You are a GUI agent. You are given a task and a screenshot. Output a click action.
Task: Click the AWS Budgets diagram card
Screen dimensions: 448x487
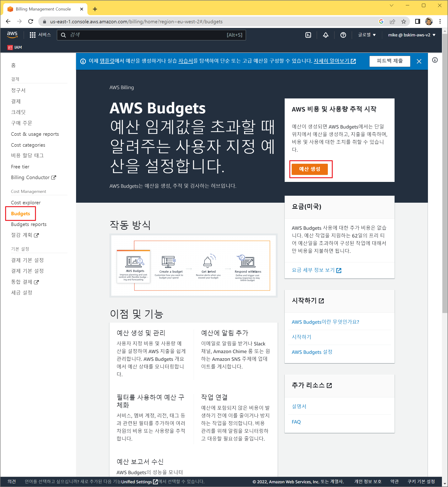click(133, 266)
